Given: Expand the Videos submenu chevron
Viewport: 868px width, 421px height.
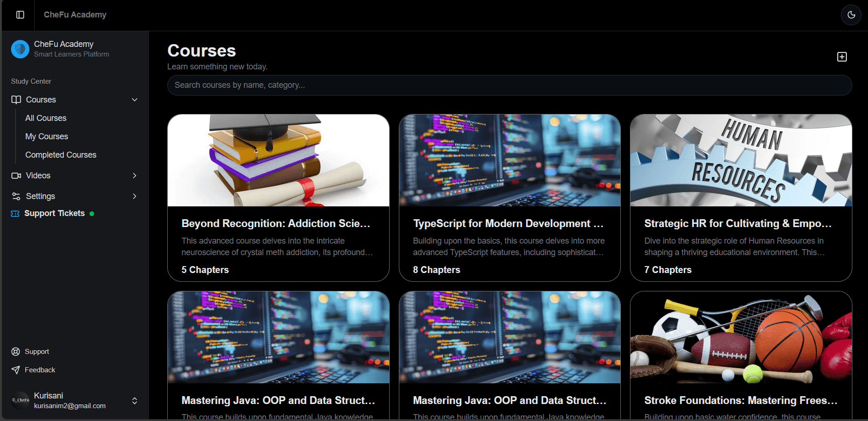Looking at the screenshot, I should 135,176.
